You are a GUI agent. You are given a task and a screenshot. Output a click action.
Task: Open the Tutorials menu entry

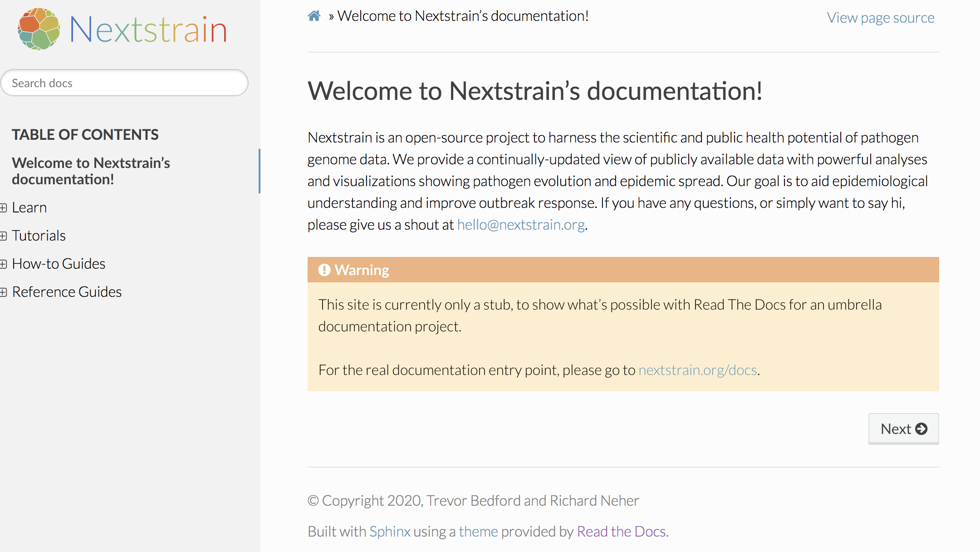point(39,236)
